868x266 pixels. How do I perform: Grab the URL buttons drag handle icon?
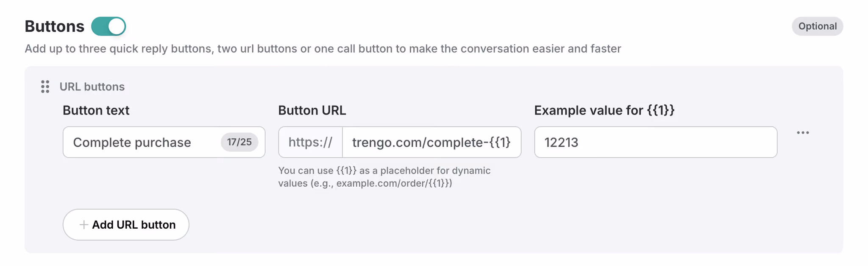tap(45, 87)
